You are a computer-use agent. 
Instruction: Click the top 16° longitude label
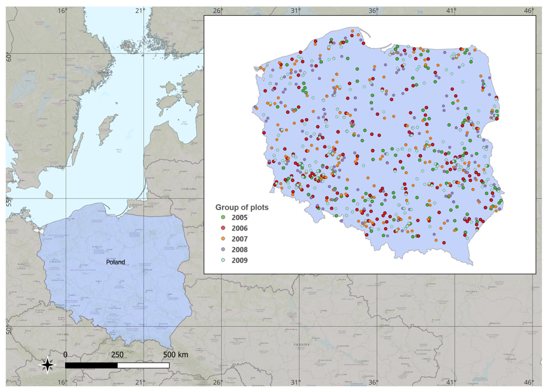[x=63, y=11]
